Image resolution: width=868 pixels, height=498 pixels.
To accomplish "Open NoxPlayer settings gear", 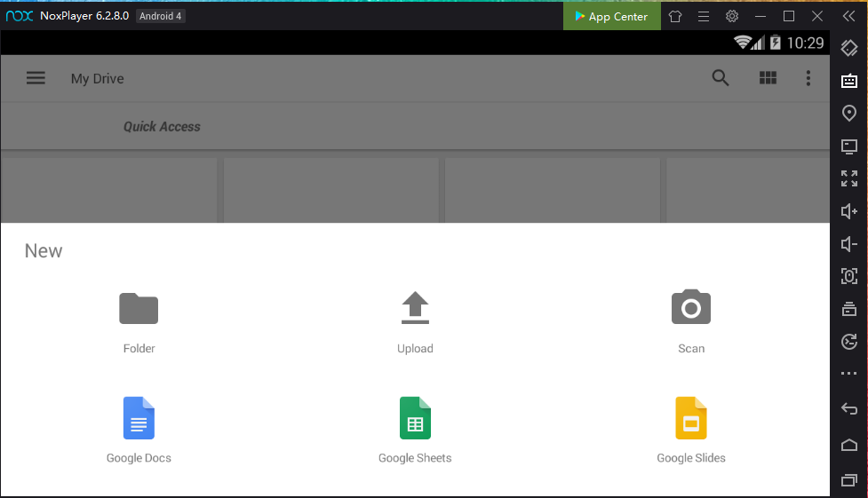I will [x=732, y=16].
